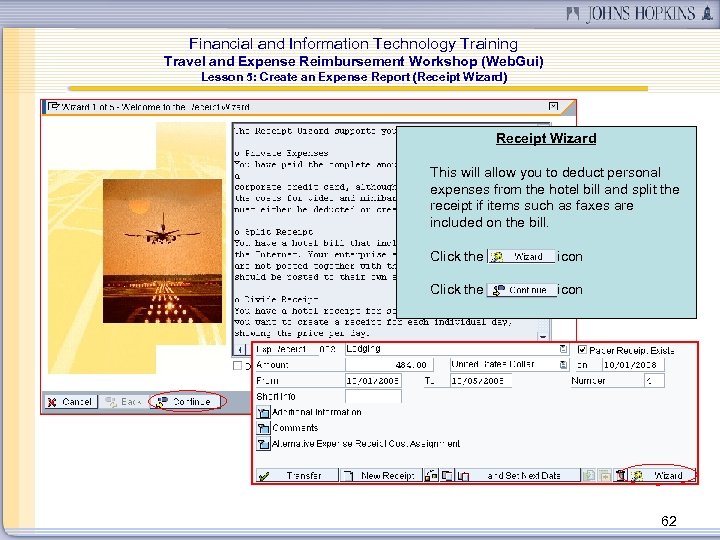
Task: Click the Johns Hopkins logo in header
Action: tap(639, 13)
